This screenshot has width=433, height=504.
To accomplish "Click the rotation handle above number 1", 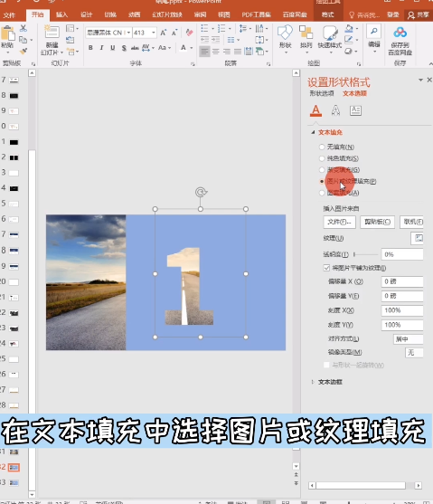I will [x=201, y=192].
